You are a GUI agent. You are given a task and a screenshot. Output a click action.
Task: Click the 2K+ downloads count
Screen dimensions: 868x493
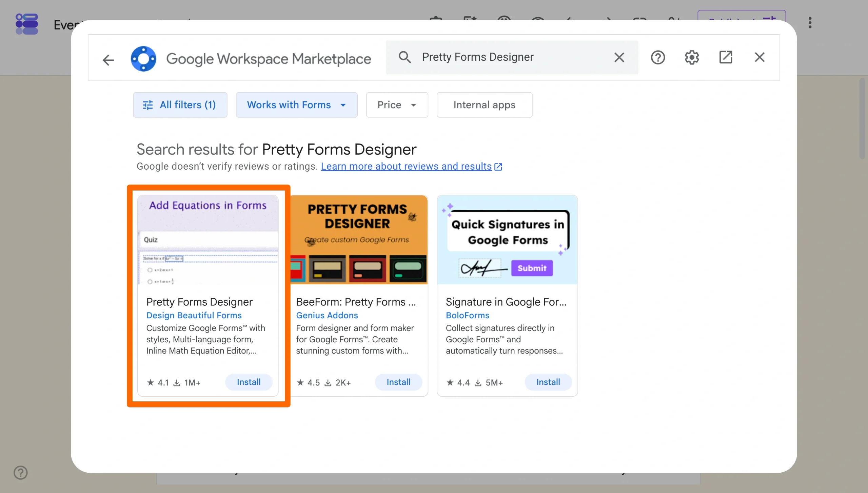tap(337, 383)
